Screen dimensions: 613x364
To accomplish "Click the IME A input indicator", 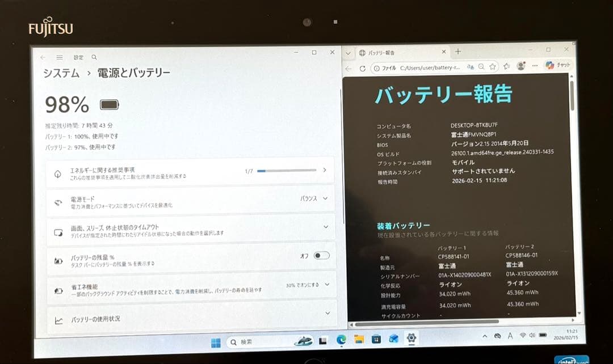I will (x=510, y=336).
